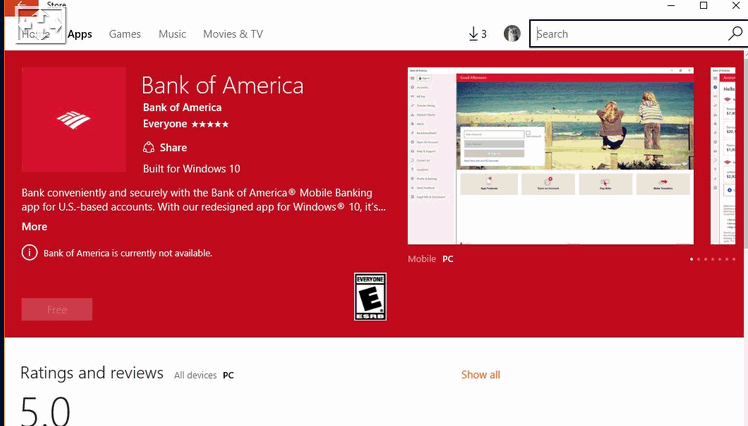Click the Everyone five-star rating
The height and width of the screenshot is (426, 748).
click(x=186, y=124)
